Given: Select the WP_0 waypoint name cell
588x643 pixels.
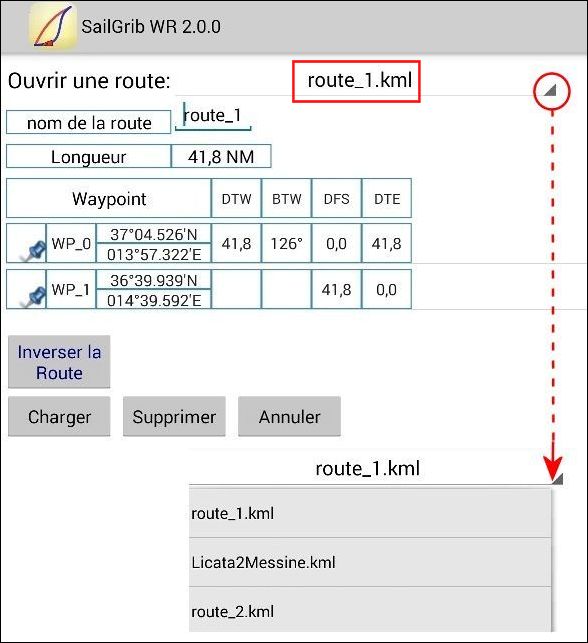Looking at the screenshot, I should [71, 243].
